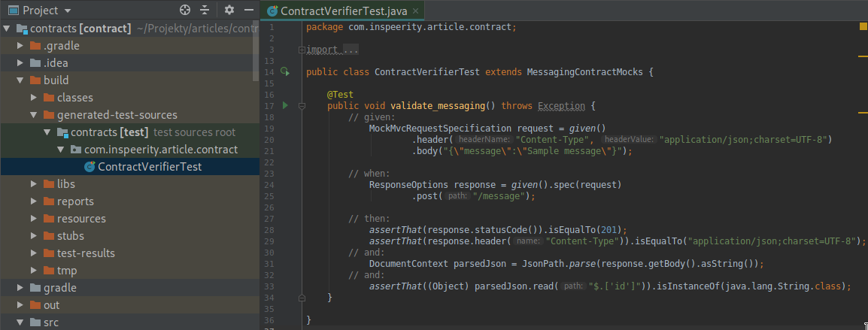Close the ContractVerifierTest.java tab
Image resolution: width=868 pixels, height=330 pixels.
[415, 11]
